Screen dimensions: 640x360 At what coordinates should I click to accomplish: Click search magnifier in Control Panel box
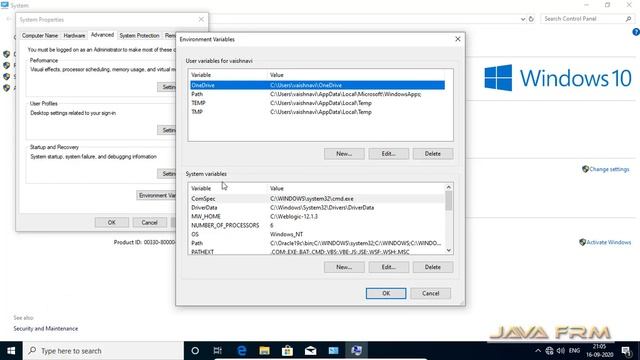pyautogui.click(x=629, y=19)
